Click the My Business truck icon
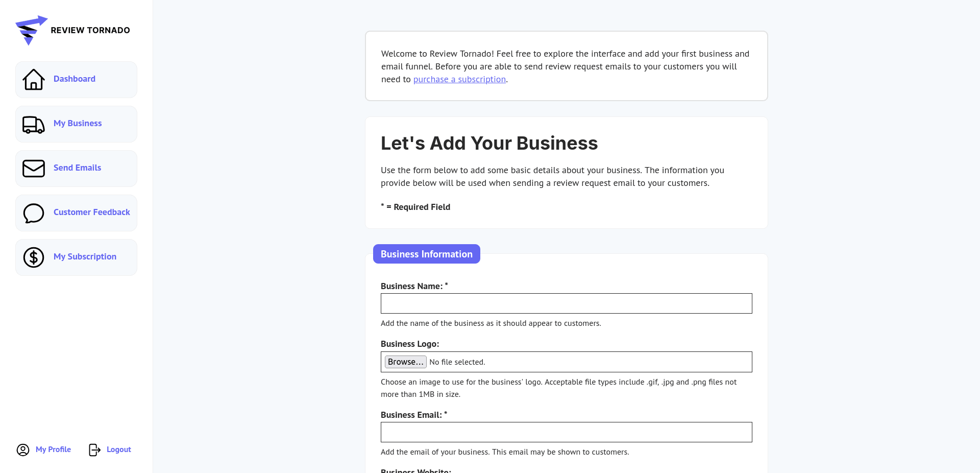This screenshot has width=980, height=473. click(x=34, y=124)
